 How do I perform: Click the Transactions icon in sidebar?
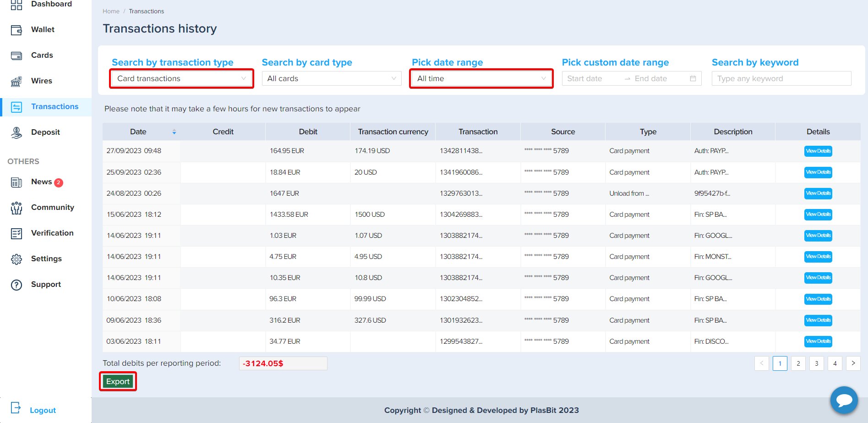coord(16,107)
